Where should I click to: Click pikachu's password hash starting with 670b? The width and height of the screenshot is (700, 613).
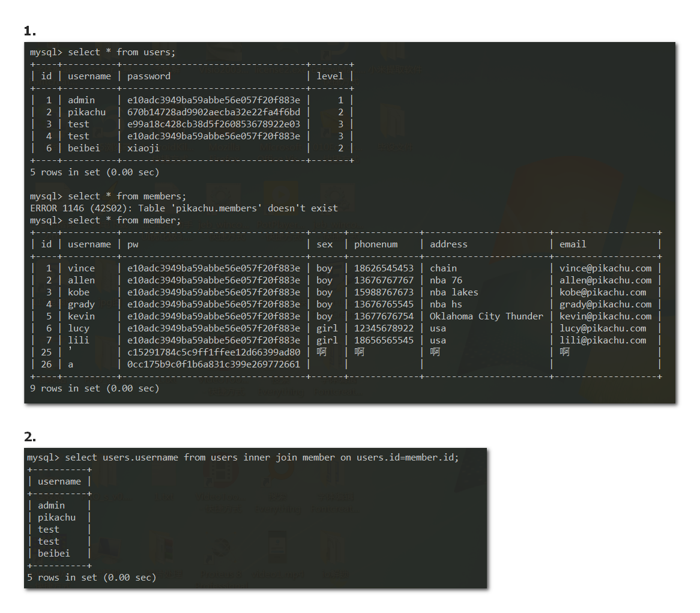(x=213, y=112)
